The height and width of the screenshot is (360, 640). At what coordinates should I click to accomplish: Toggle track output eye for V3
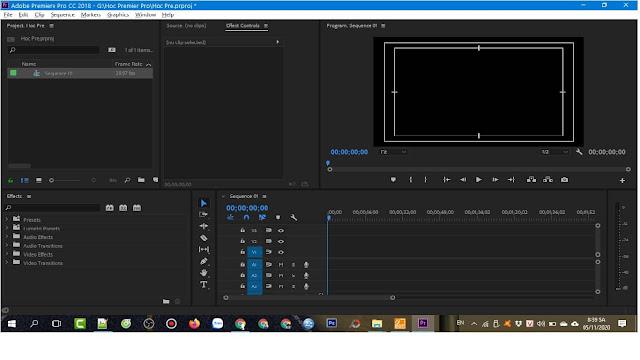click(281, 231)
